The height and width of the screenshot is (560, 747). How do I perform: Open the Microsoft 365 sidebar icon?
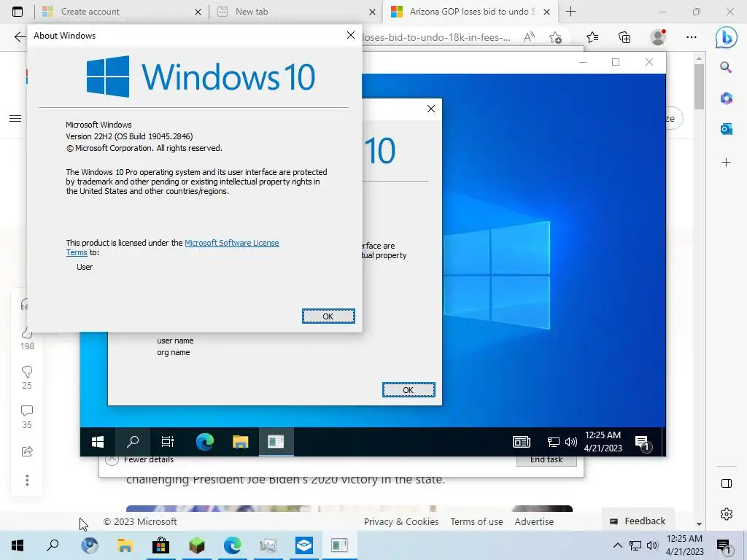pos(726,98)
